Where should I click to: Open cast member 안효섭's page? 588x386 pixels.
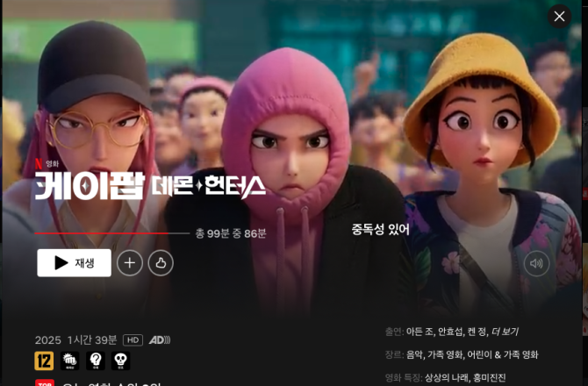451,332
